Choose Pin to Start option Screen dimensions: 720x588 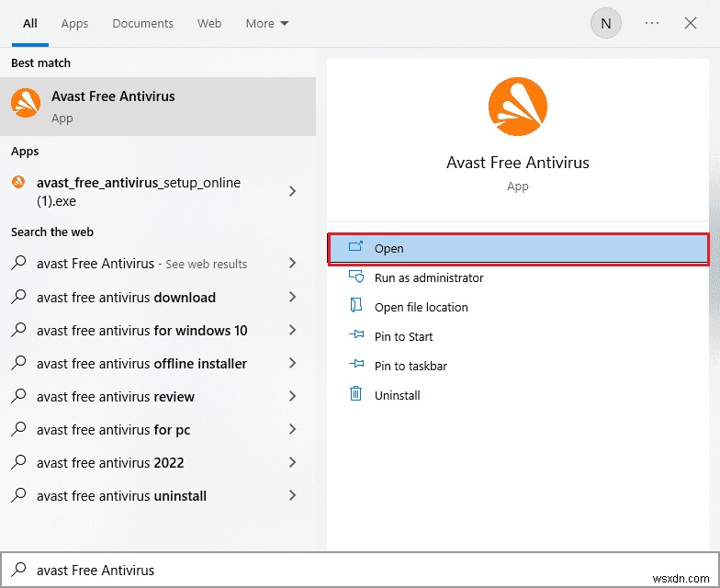click(403, 336)
